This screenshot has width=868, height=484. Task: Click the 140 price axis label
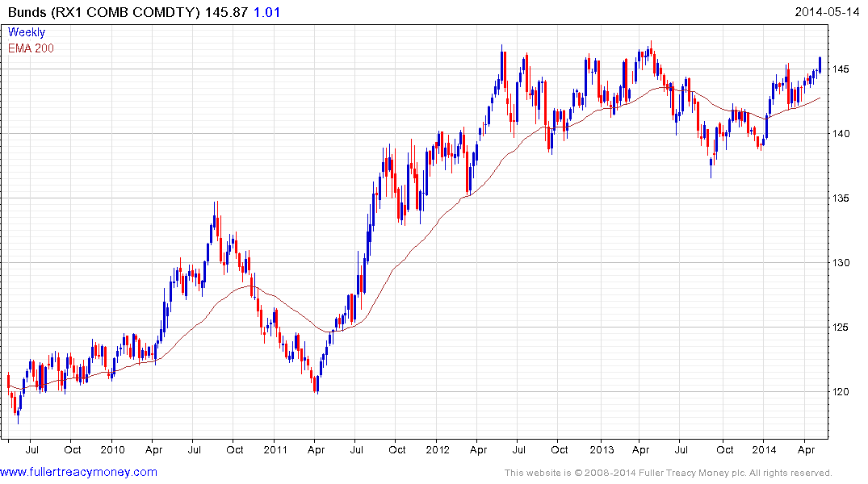(842, 134)
